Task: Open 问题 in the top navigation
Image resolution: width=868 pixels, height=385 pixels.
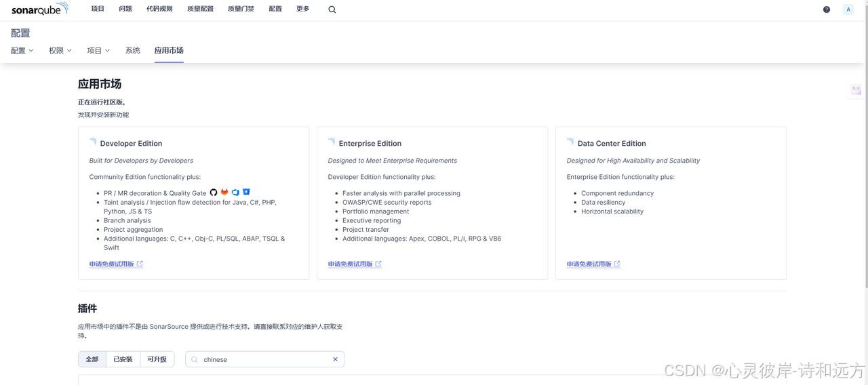Action: (x=125, y=9)
